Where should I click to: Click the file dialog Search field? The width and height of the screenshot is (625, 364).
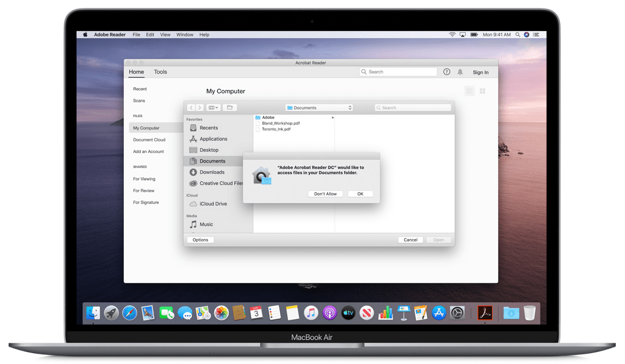point(412,107)
